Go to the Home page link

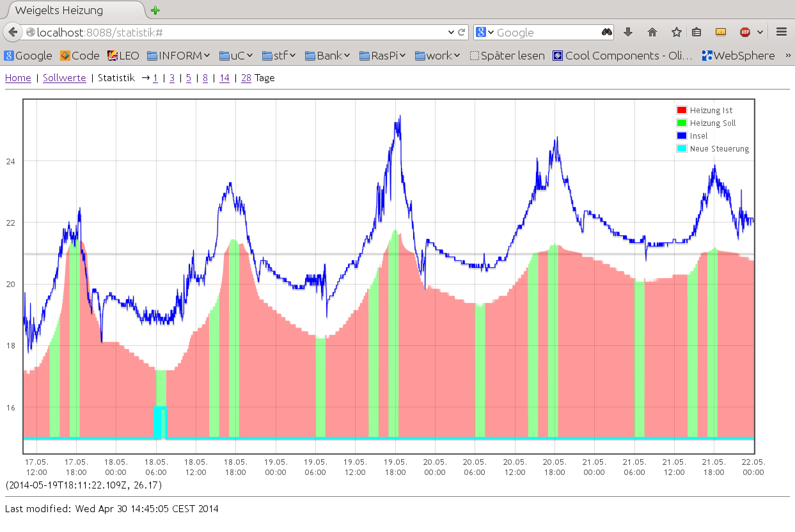18,78
